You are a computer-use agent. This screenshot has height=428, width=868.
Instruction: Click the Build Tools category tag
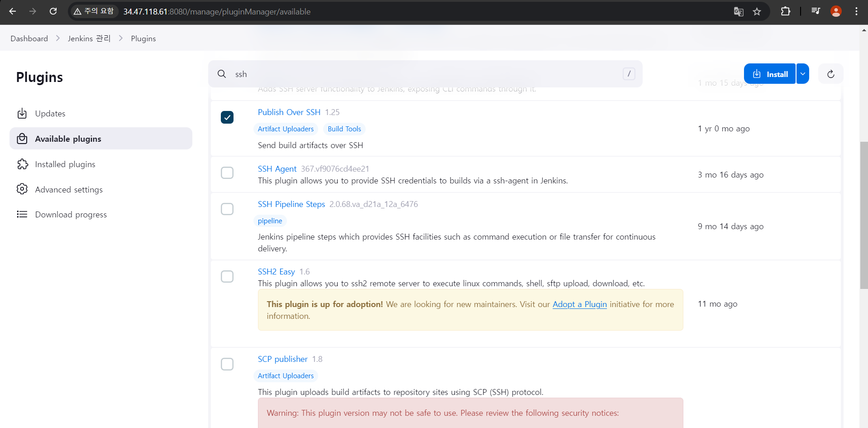[x=344, y=129]
